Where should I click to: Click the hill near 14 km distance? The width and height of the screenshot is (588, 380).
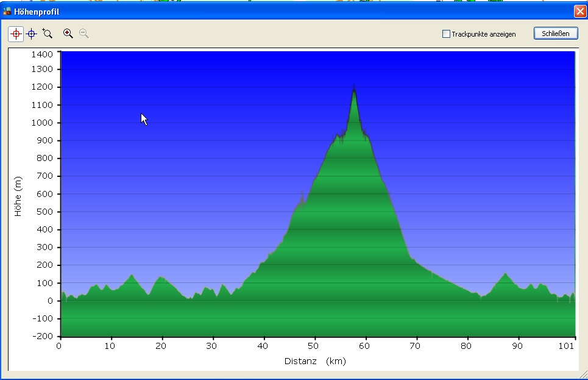tap(132, 277)
